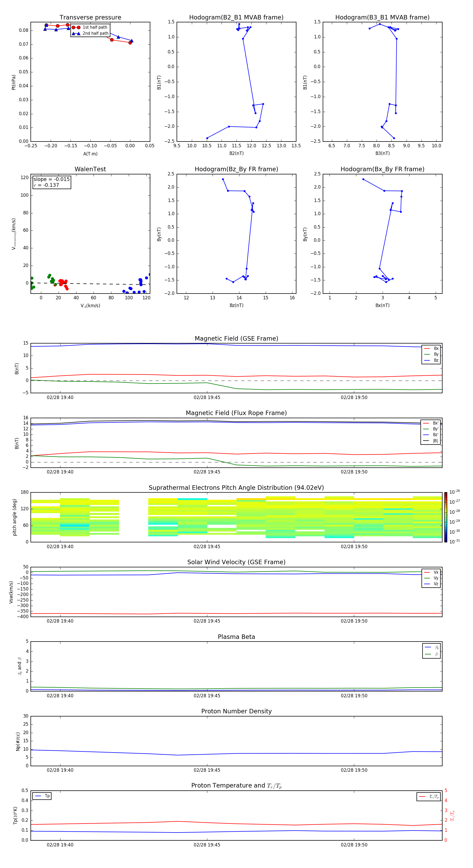Click '02/28 19:40' tick under GSE magnetic field
473x868 pixels.
pos(60,398)
